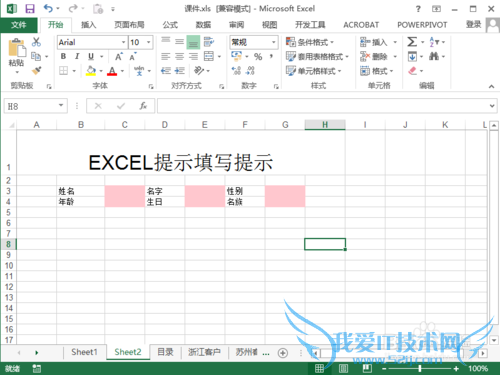The height and width of the screenshot is (375, 500).
Task: Click the Fill down-arrow icon
Action: [x=412, y=56]
